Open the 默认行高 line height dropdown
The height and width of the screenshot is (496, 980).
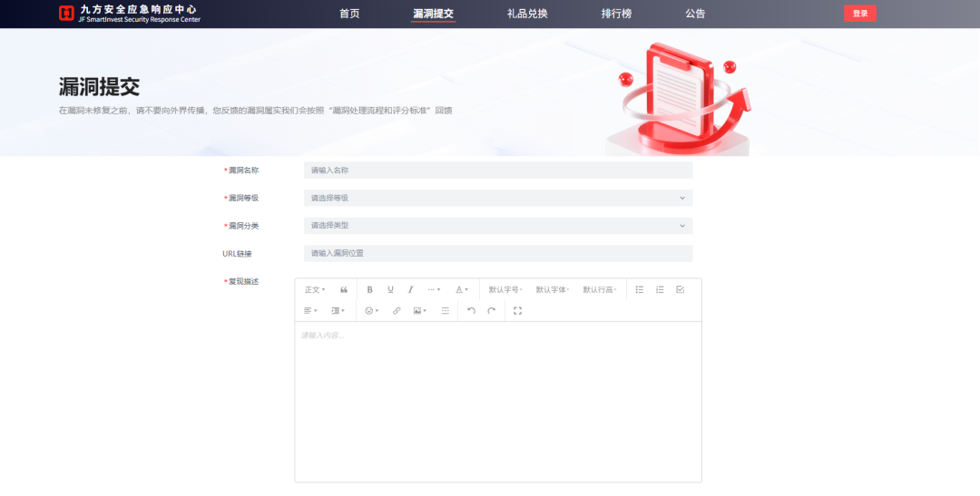[x=600, y=290]
